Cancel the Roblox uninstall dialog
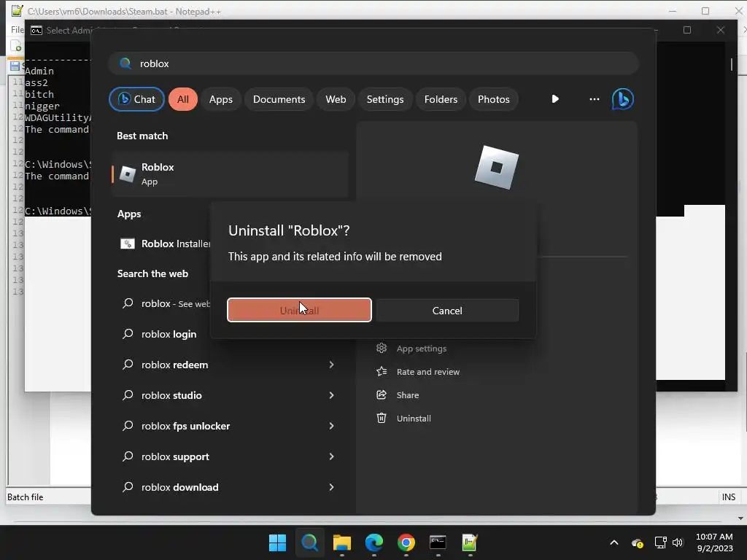 pos(447,311)
